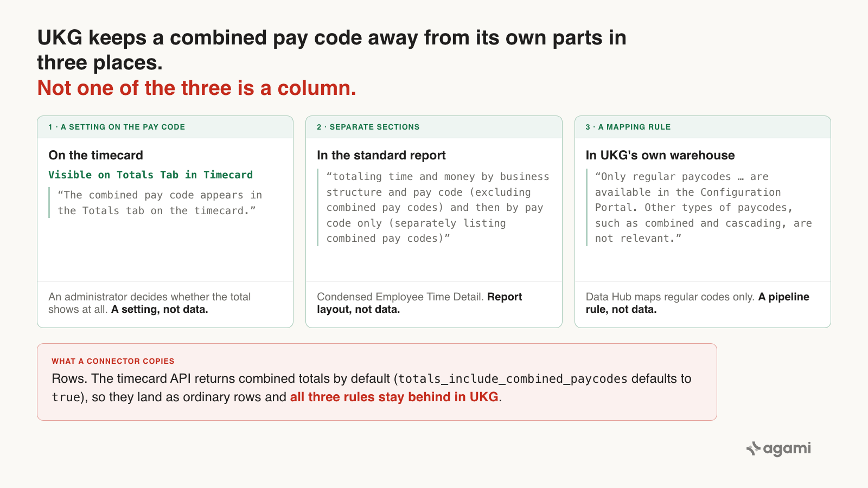Image resolution: width=868 pixels, height=488 pixels.
Task: Click the '2 · SEPARATE SECTIONS' header
Action: 368,127
